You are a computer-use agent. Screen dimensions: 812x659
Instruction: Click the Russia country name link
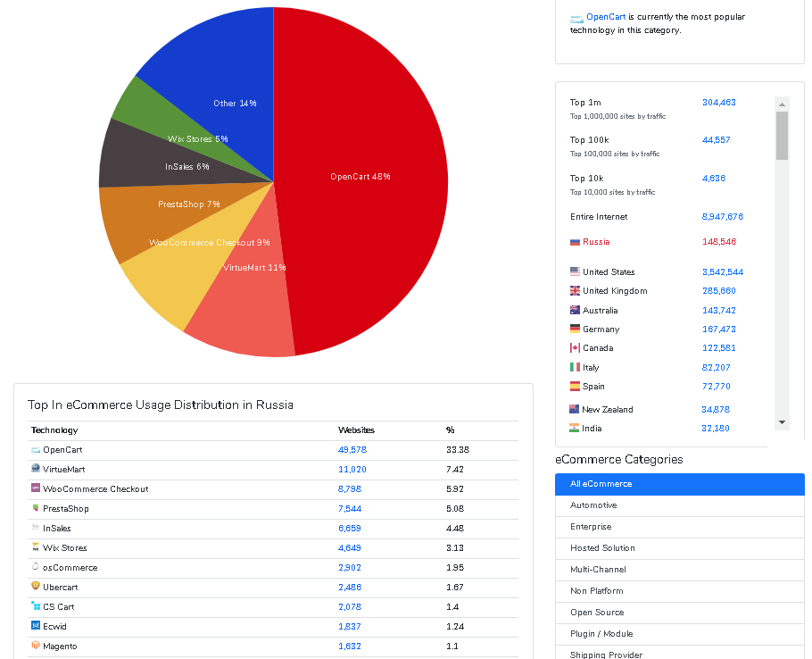pos(596,241)
